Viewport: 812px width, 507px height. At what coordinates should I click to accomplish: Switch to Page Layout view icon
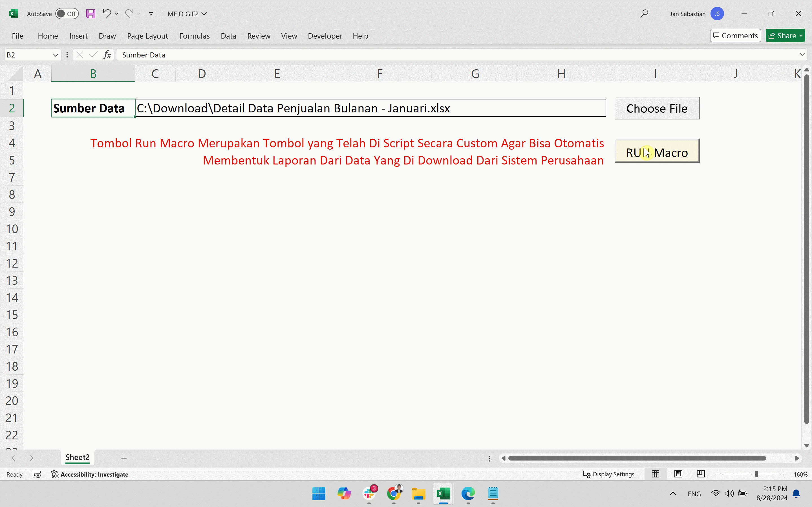[x=678, y=474]
